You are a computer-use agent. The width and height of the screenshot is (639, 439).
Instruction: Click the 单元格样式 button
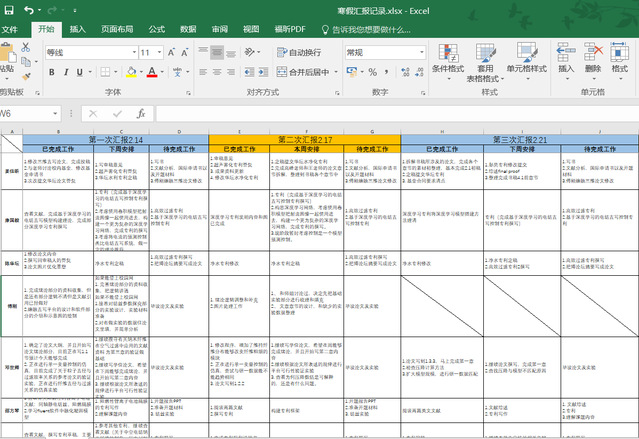[525, 58]
